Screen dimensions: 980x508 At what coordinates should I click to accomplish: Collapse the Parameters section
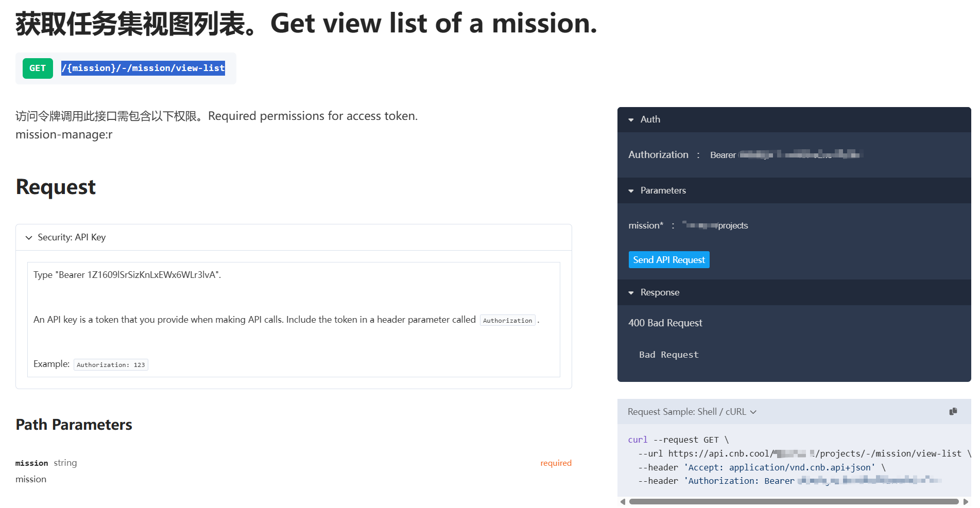point(631,190)
